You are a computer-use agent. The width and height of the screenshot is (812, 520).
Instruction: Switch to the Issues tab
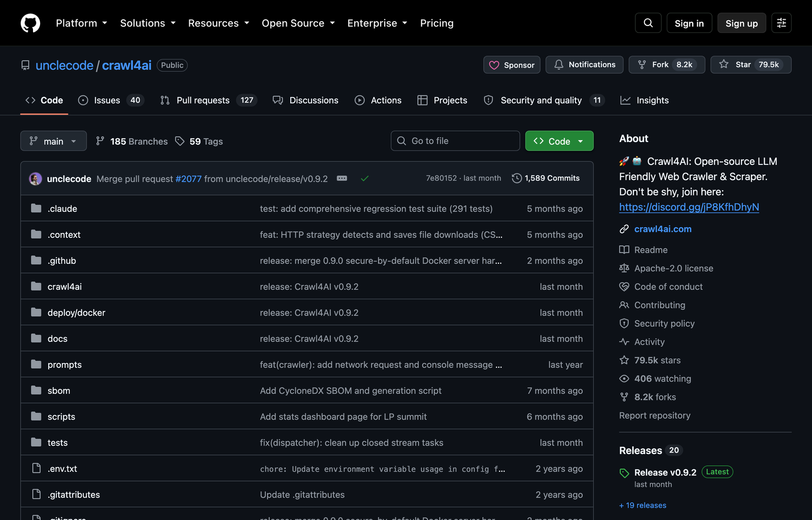(111, 100)
